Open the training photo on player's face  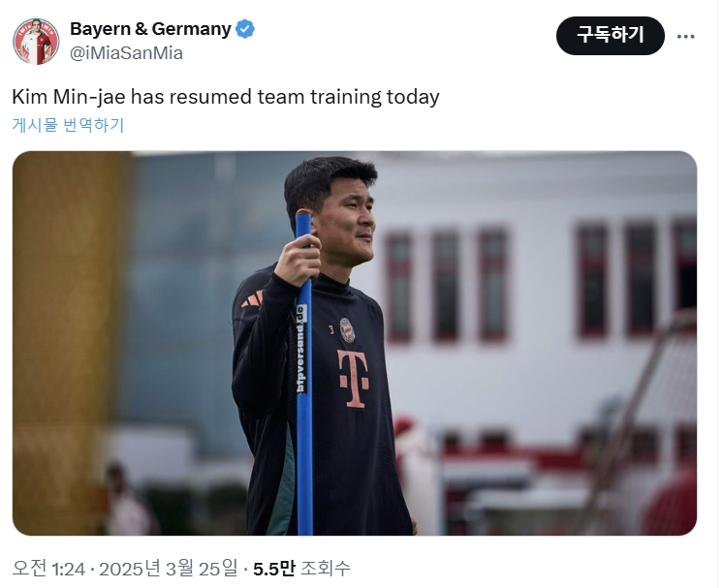[x=342, y=217]
